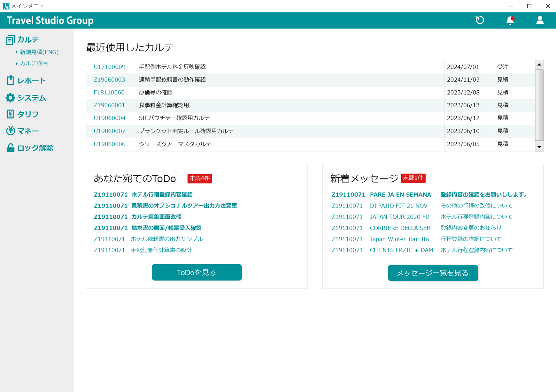Open ToDo 見積書のオプショナルツアー出力方法変更

pos(184,206)
